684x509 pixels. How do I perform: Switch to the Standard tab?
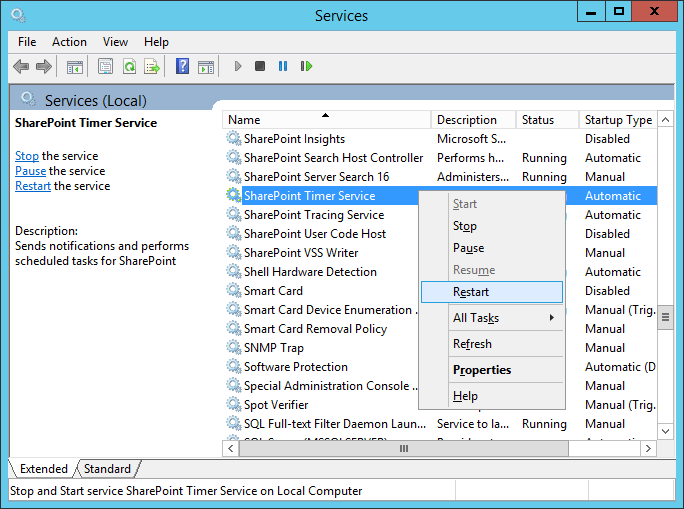107,468
